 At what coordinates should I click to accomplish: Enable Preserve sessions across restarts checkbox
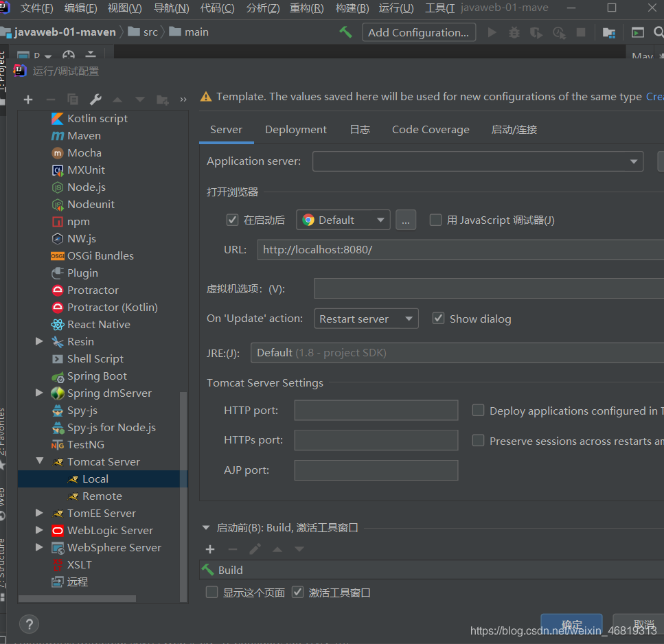pyautogui.click(x=478, y=440)
